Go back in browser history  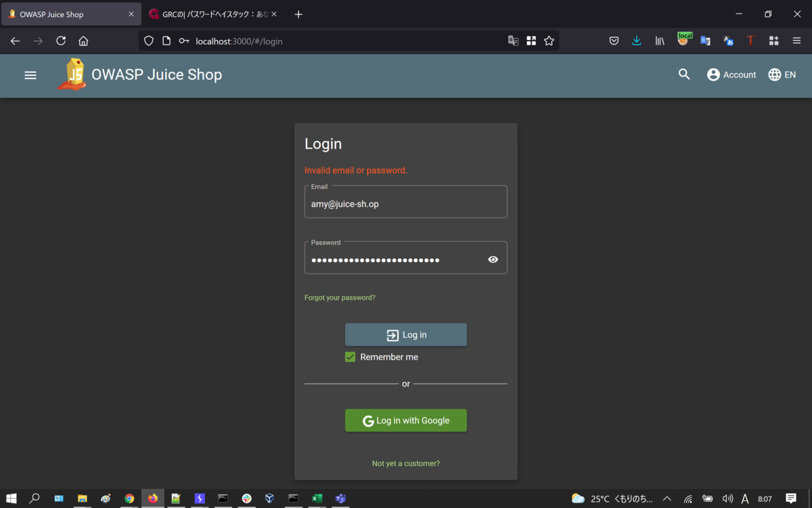click(15, 41)
